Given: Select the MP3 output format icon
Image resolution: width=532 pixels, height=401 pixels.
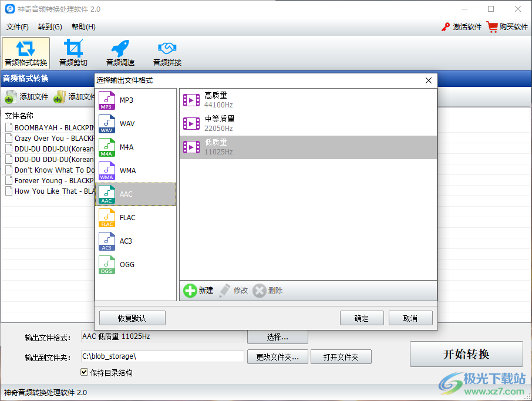Looking at the screenshot, I should (107, 100).
